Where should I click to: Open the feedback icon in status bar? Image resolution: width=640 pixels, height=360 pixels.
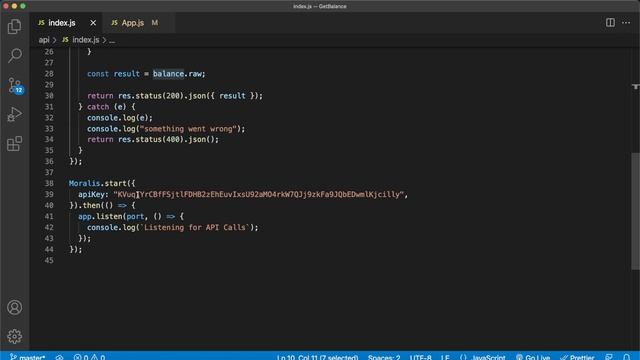(609, 357)
